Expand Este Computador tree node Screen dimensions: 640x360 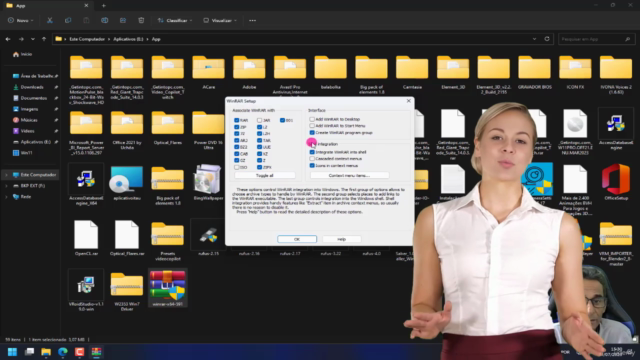tap(6, 175)
